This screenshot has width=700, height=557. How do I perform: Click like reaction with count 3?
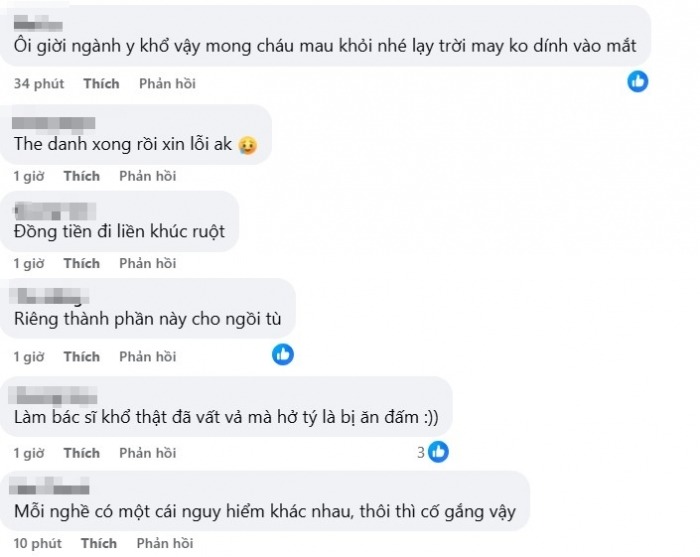click(438, 452)
